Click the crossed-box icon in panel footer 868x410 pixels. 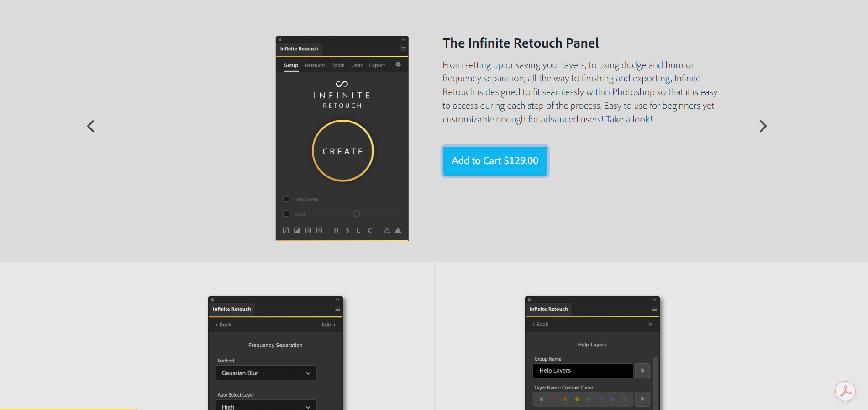point(319,230)
